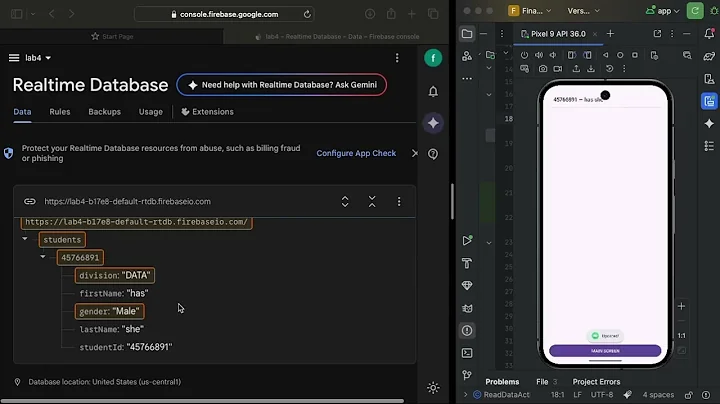The image size is (720, 404).
Task: Open Firebase help question mark
Action: pyautogui.click(x=433, y=154)
